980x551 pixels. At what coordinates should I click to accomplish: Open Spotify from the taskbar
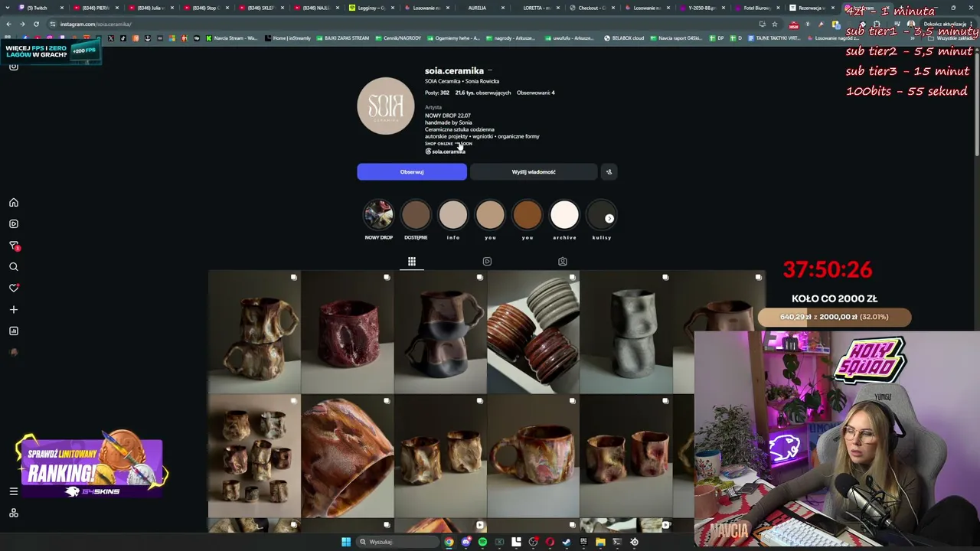point(482,542)
